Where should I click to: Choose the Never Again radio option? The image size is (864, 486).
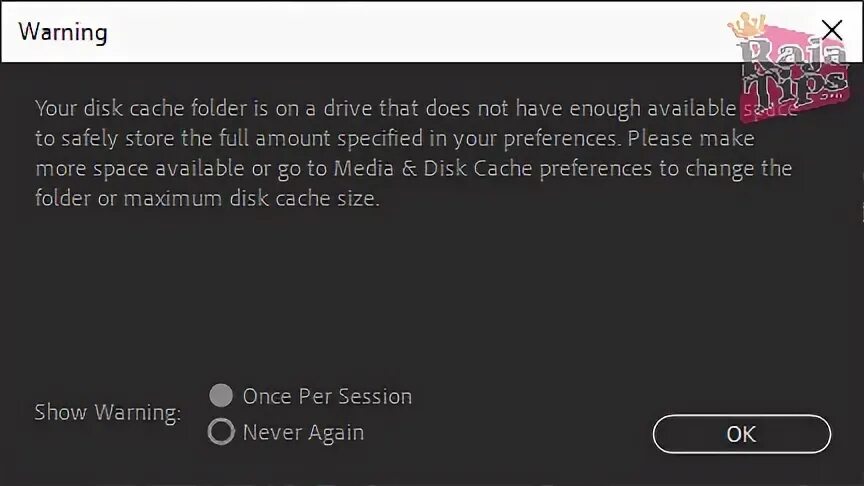tap(221, 432)
